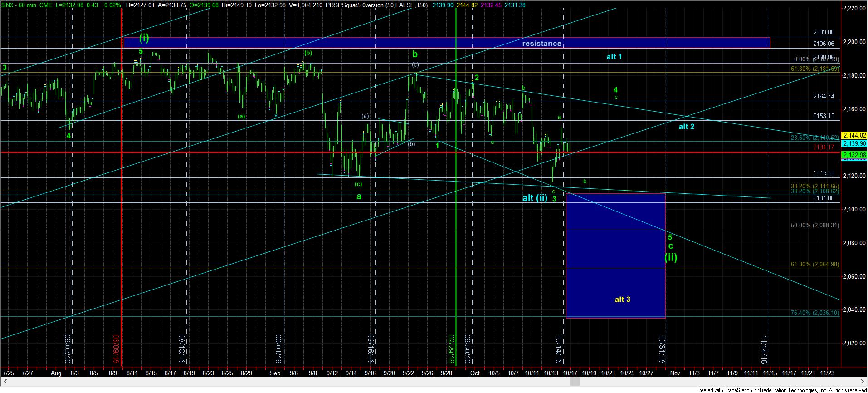Select the cyan alt 1 text annotation
868x393 pixels.
click(614, 57)
